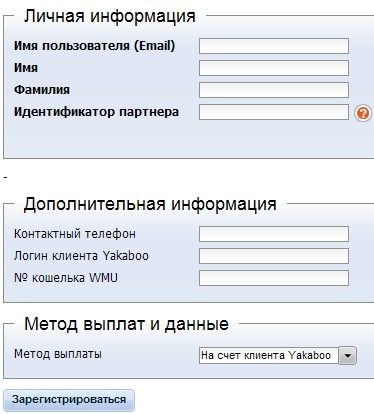The width and height of the screenshot is (374, 414).
Task: Submit form with Зарегистрироваться button
Action: (x=69, y=400)
